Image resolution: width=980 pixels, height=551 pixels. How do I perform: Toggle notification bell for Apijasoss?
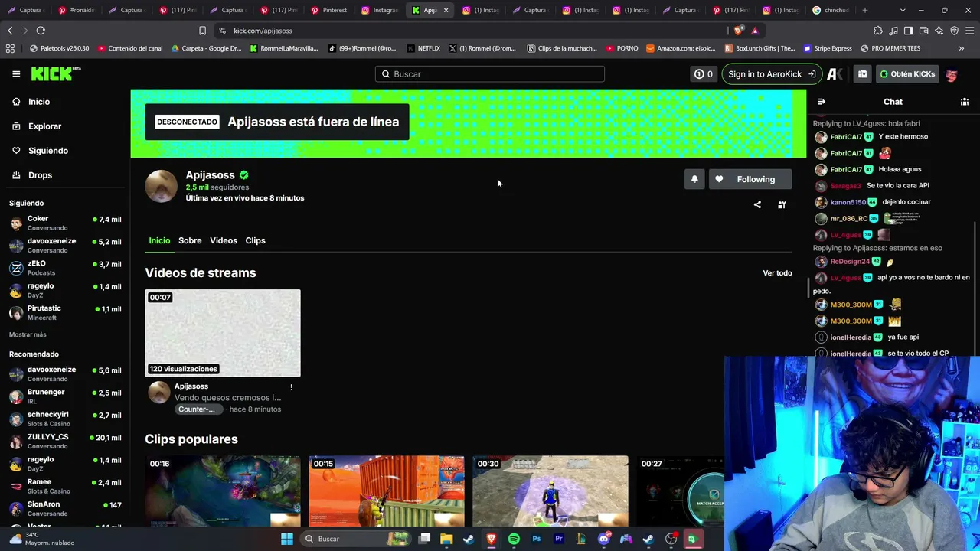pos(694,179)
